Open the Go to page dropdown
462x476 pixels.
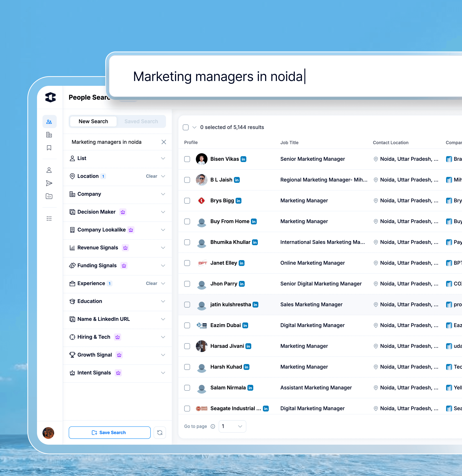point(232,426)
